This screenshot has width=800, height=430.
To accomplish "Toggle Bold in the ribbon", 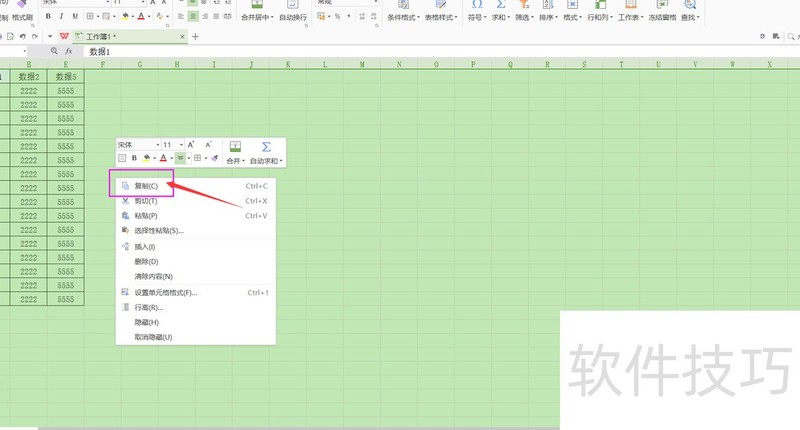I will tap(48, 16).
